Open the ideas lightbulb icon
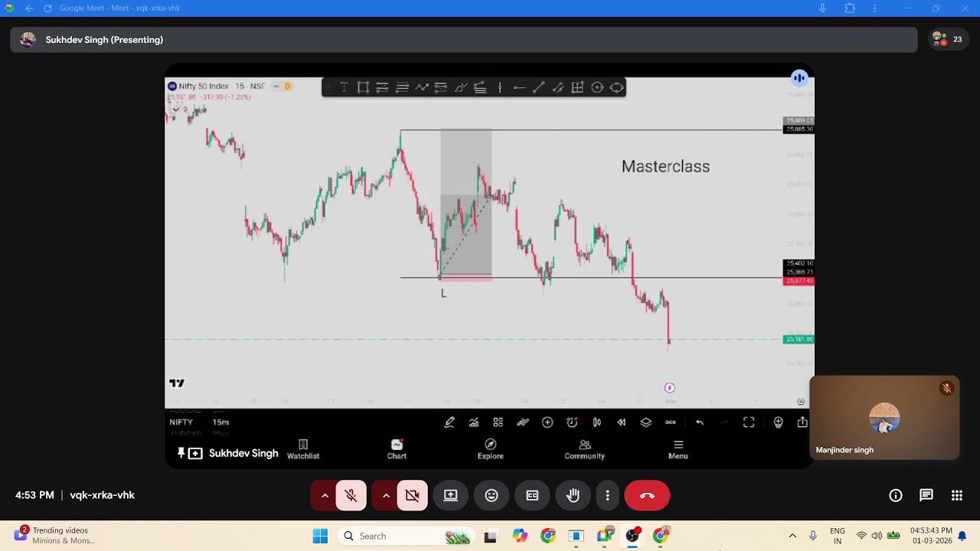Image resolution: width=980 pixels, height=551 pixels. tap(778, 422)
